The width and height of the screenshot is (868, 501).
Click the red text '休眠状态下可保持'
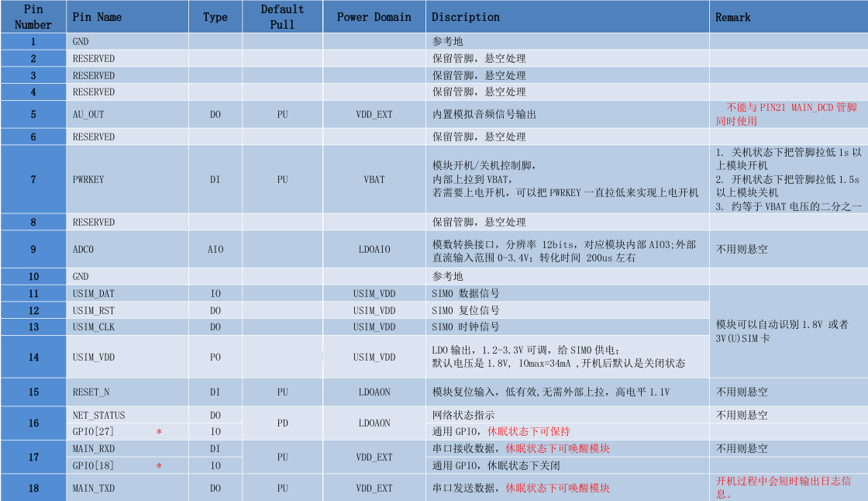(529, 432)
